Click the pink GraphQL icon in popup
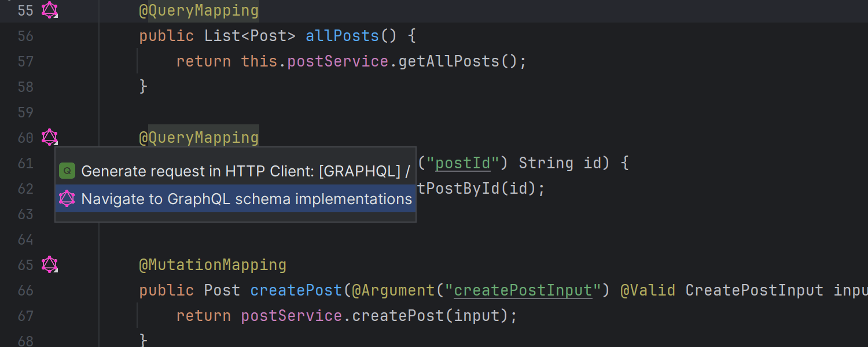Image resolution: width=868 pixels, height=347 pixels. pyautogui.click(x=67, y=199)
